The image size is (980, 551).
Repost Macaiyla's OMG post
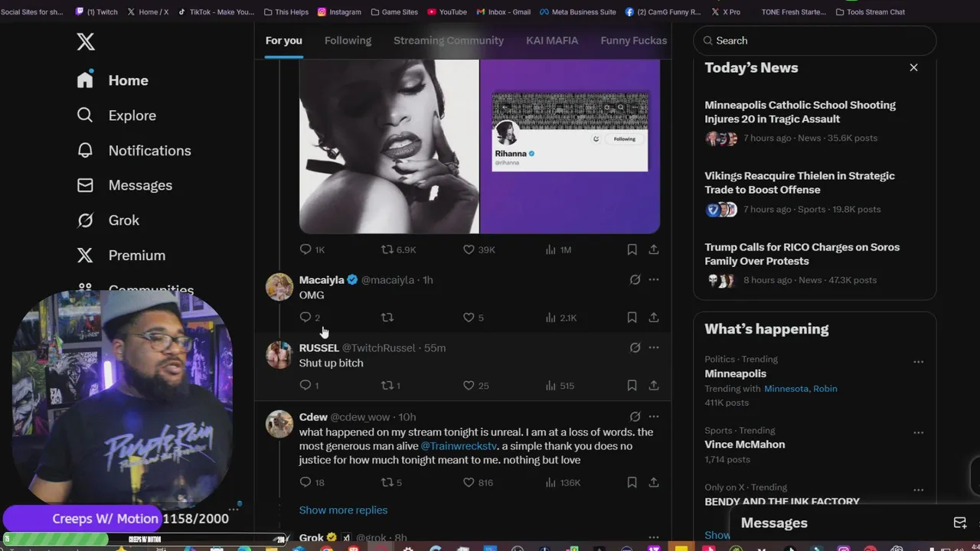(x=387, y=318)
